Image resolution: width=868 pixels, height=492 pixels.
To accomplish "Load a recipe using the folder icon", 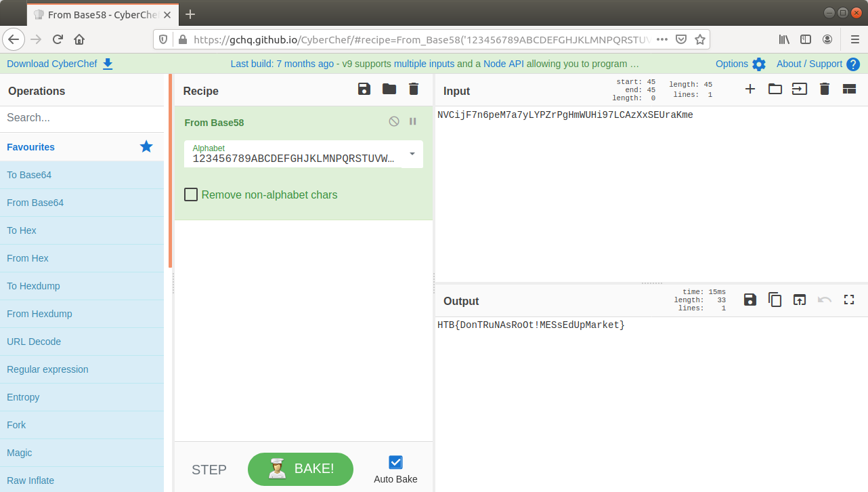I will tap(389, 89).
